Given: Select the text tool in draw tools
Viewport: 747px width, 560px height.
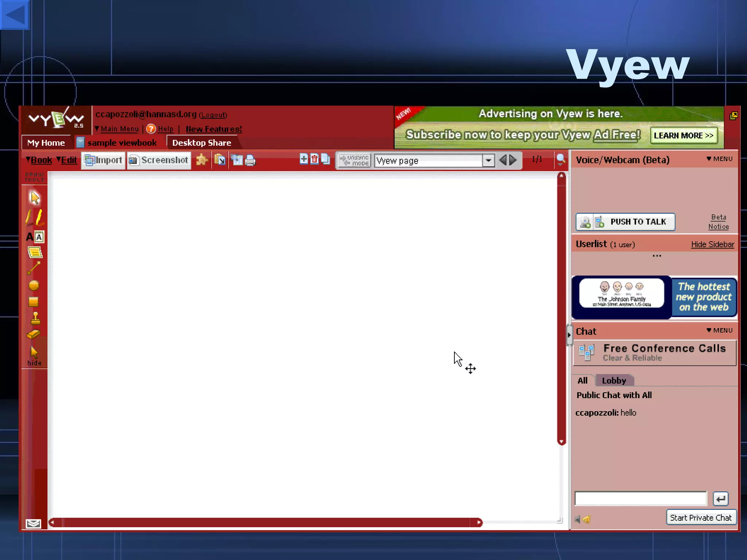Looking at the screenshot, I should tap(35, 237).
